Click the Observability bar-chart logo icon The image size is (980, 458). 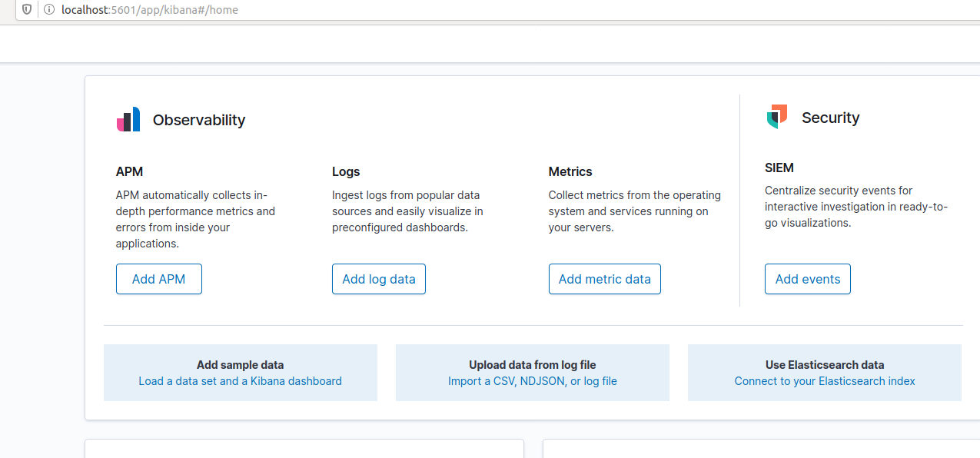coord(128,120)
